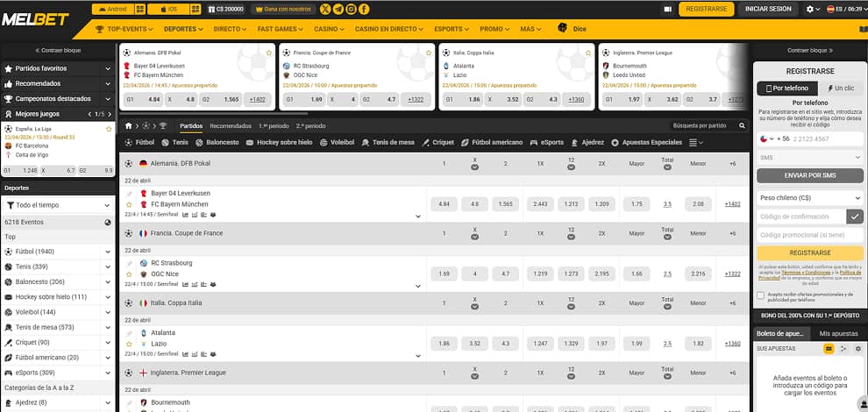This screenshot has width=868, height=412.
Task: Select Un clic registration option
Action: click(840, 88)
